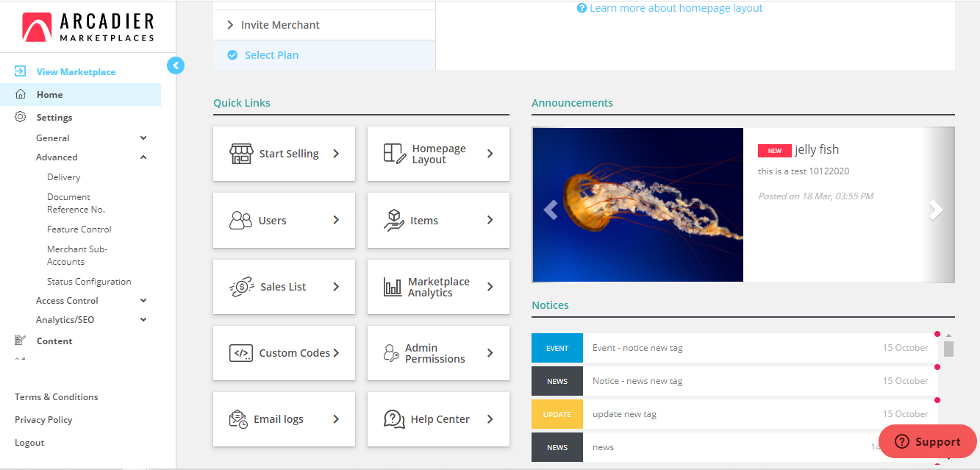Screen dimensions: 980x470
Task: Show previous announcement with left arrow
Action: (551, 210)
